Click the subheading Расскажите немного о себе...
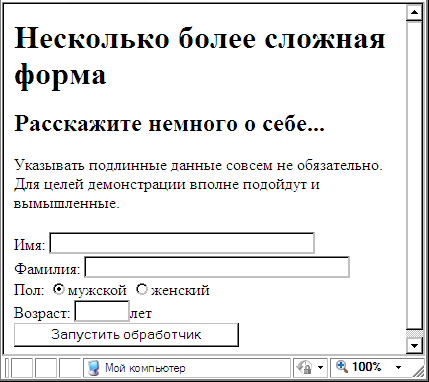This screenshot has width=429, height=382. (x=169, y=123)
